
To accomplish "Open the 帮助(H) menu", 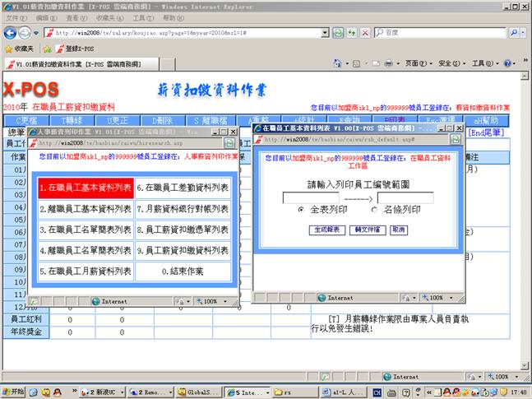I will 172,17.
